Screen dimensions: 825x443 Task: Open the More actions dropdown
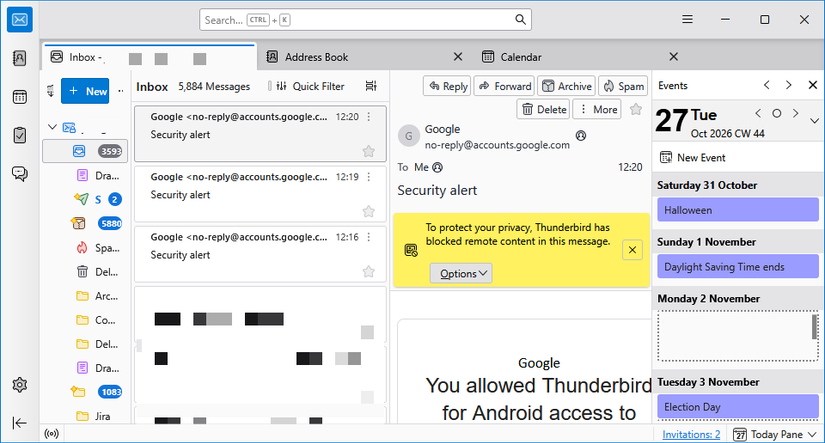coord(597,109)
